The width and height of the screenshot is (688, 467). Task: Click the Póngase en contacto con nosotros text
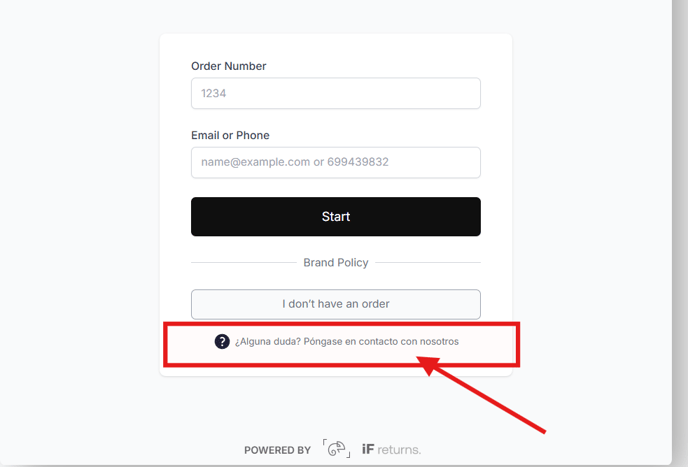click(x=381, y=341)
